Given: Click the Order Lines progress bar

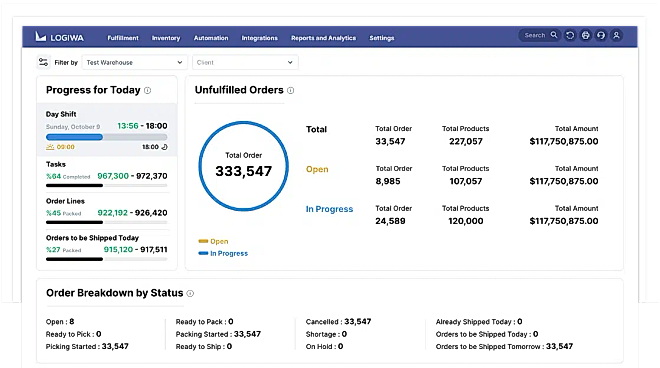Looking at the screenshot, I should pos(106,222).
